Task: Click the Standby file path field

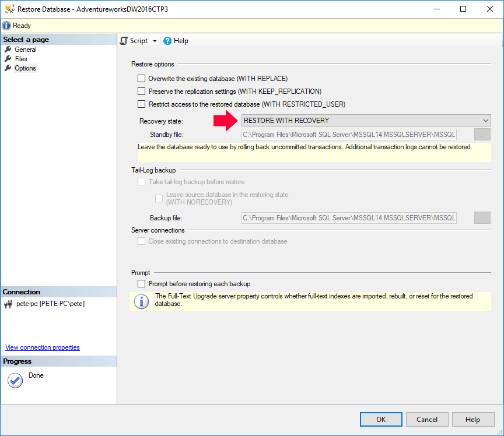Action: pos(349,135)
